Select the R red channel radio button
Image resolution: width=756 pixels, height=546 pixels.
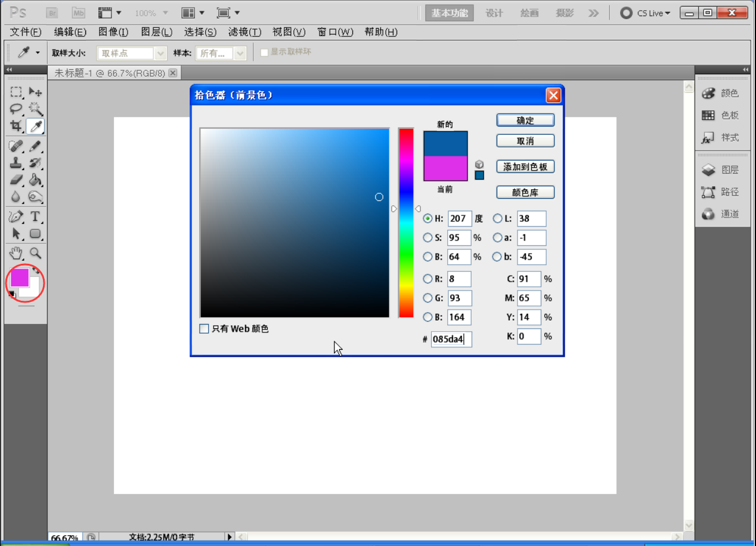[427, 279]
